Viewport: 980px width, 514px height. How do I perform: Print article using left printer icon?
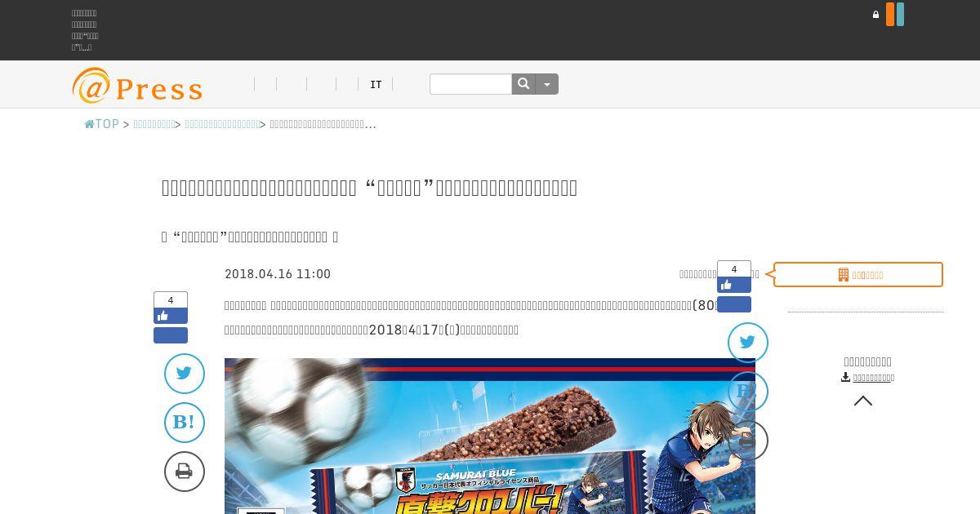[x=185, y=472]
